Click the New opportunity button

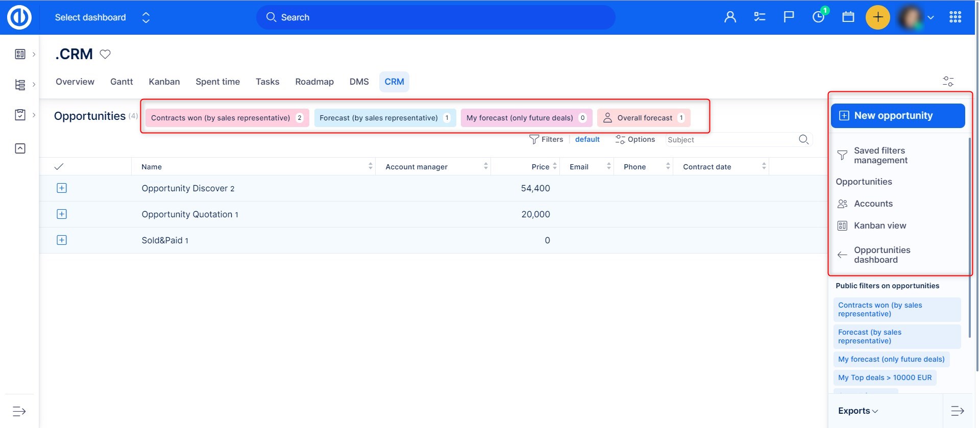pyautogui.click(x=897, y=116)
